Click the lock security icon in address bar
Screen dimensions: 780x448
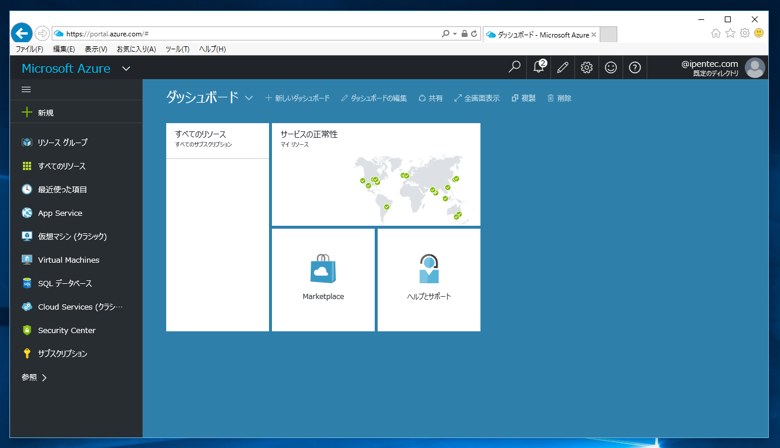click(464, 33)
